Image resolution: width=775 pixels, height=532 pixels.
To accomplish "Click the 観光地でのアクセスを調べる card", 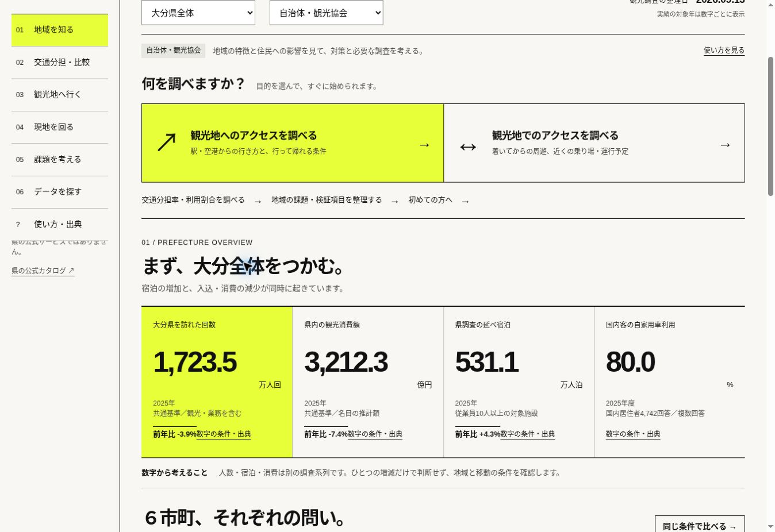I will point(594,143).
